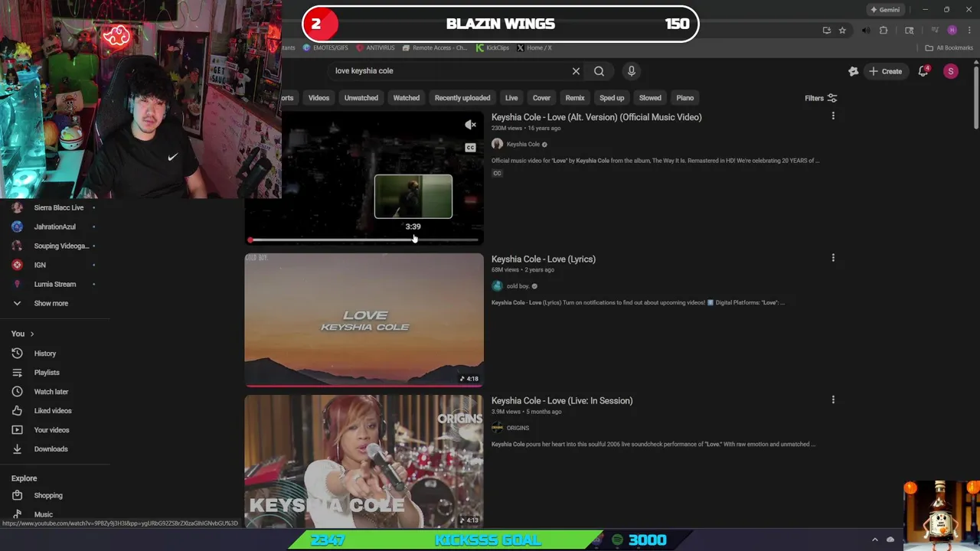Select the Sped up filter chip
The image size is (980, 551).
(612, 98)
